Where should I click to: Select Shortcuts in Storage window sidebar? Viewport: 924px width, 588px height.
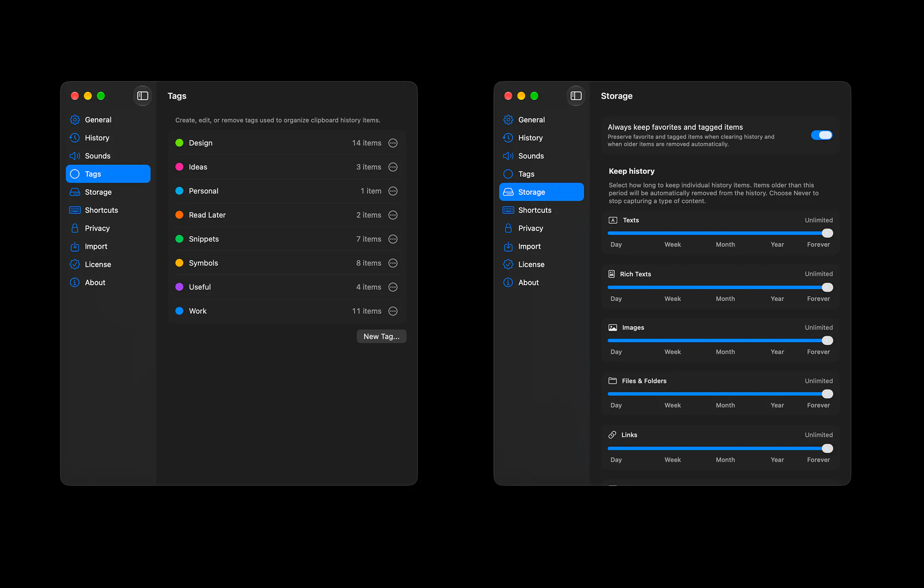click(541, 210)
